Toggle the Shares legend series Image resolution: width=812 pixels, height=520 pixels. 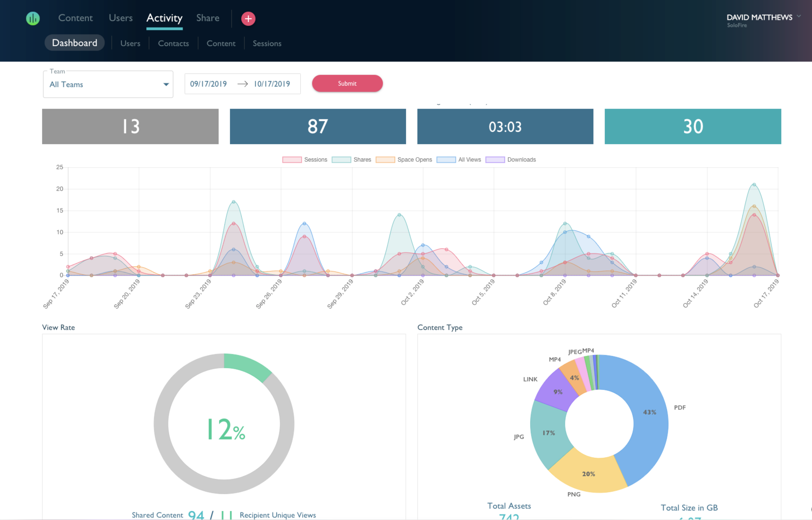(x=351, y=160)
